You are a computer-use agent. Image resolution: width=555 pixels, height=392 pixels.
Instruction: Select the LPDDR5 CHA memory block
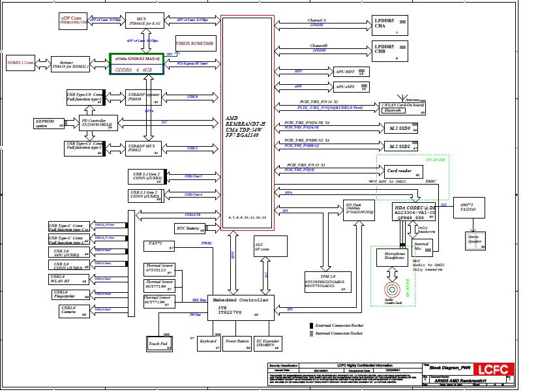click(x=390, y=25)
